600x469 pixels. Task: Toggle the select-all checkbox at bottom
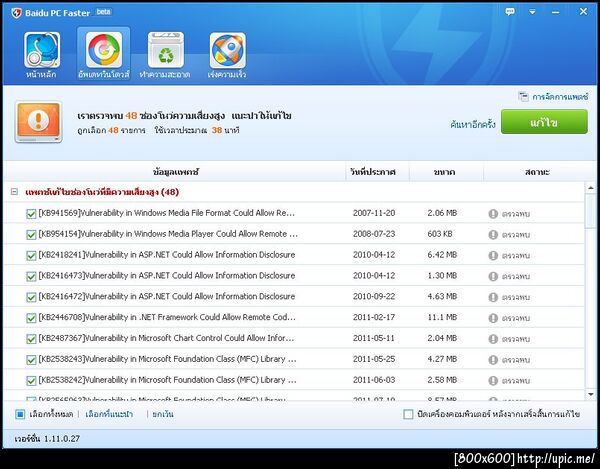click(x=20, y=414)
